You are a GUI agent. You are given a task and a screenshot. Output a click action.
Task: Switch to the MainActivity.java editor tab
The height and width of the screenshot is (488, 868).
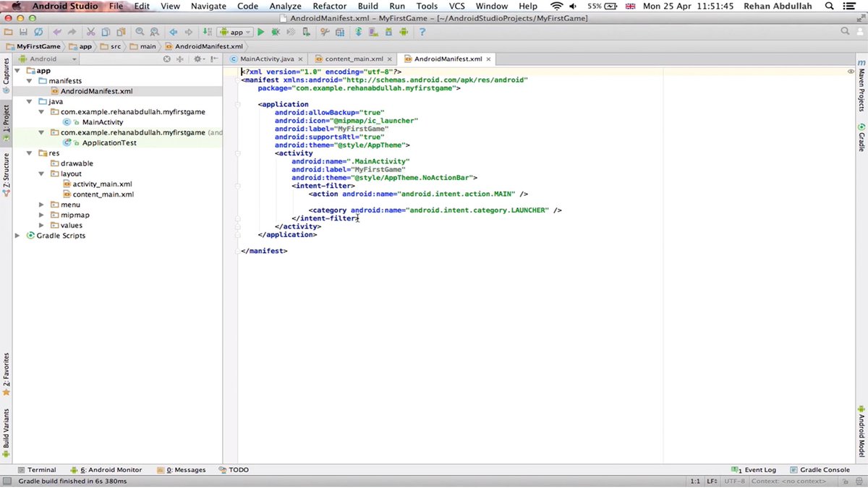(267, 59)
